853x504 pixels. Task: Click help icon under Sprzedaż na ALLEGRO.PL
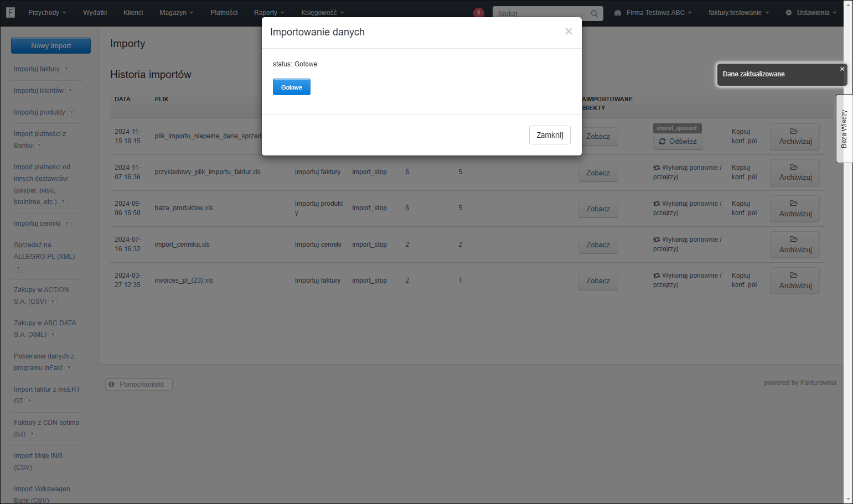pos(18,268)
